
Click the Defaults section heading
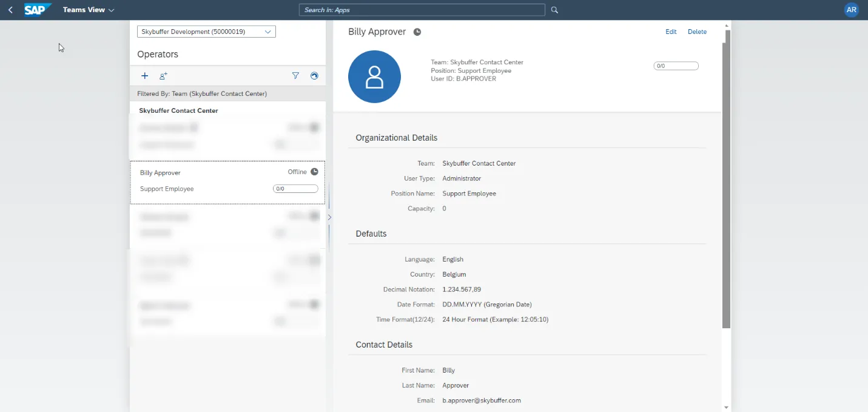point(371,234)
